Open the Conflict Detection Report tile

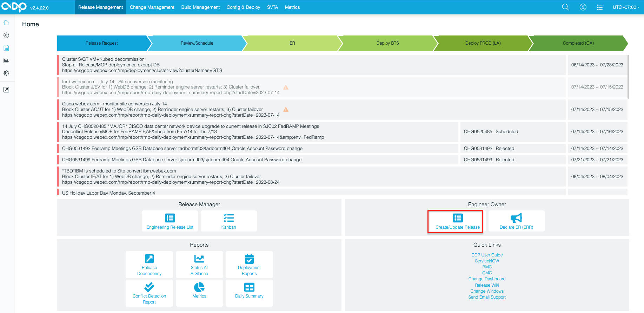(x=149, y=293)
